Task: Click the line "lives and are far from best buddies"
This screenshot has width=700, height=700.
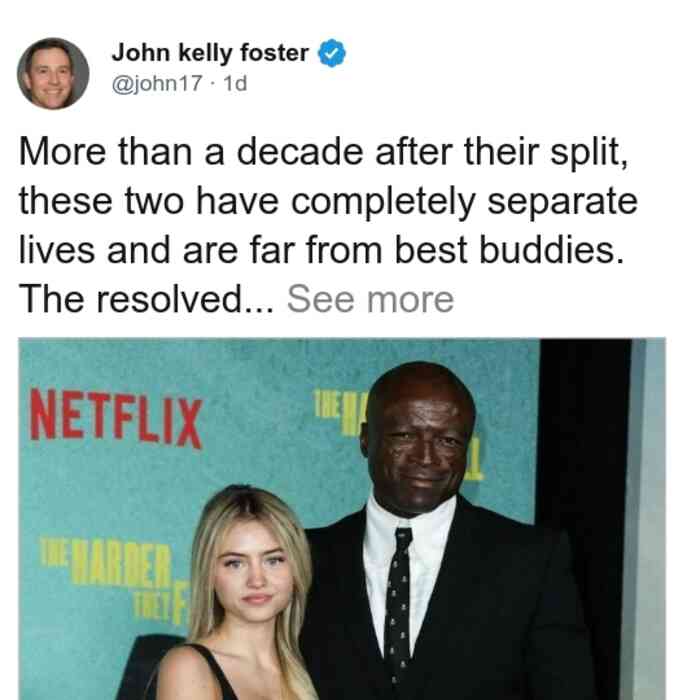Action: pyautogui.click(x=321, y=250)
